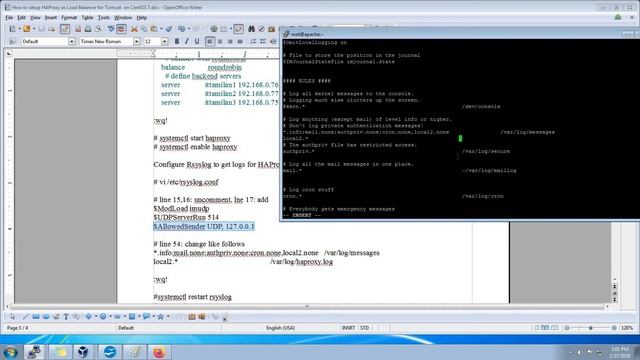Insert a Hyperlink via the globe icon

click(x=213, y=29)
